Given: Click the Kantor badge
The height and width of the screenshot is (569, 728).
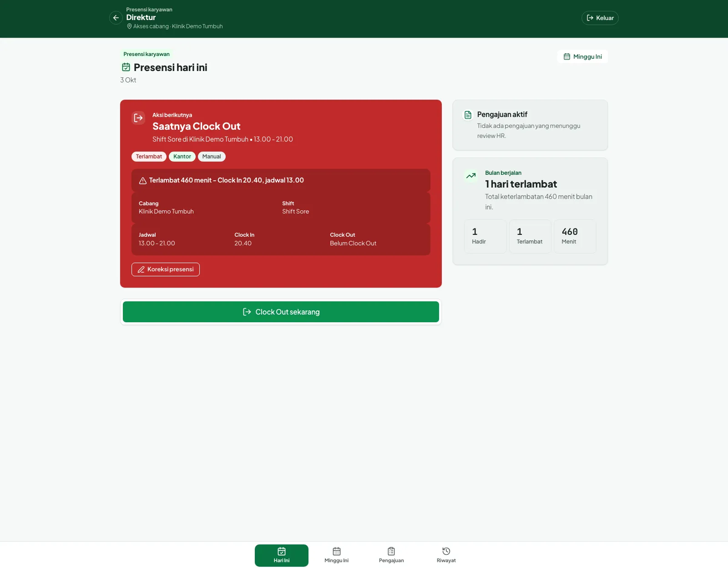Looking at the screenshot, I should [182, 157].
